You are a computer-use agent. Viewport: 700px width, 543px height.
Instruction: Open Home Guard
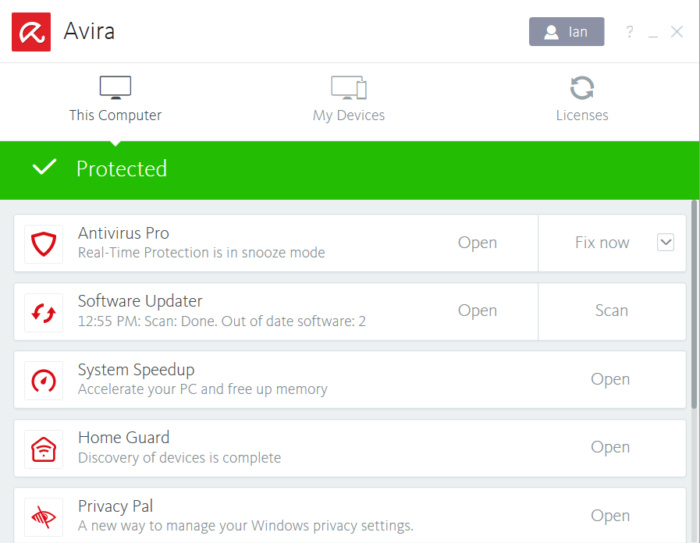610,447
